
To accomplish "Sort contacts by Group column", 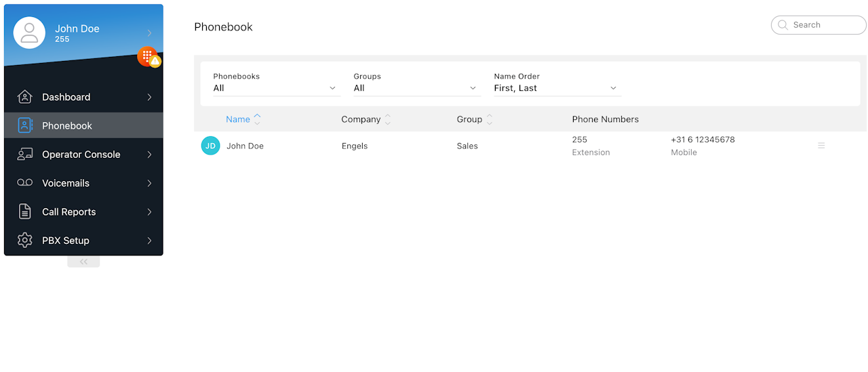I will [x=469, y=119].
